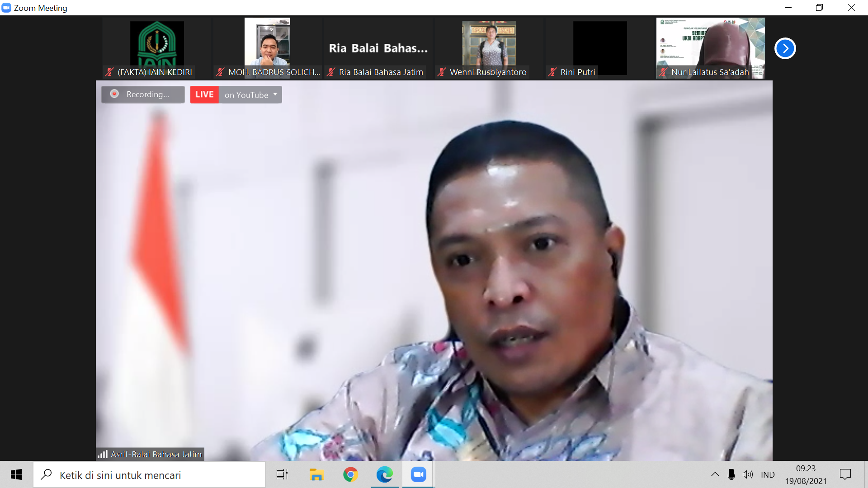Expand hidden system tray icons chevron
This screenshot has width=868, height=488.
pyautogui.click(x=715, y=474)
